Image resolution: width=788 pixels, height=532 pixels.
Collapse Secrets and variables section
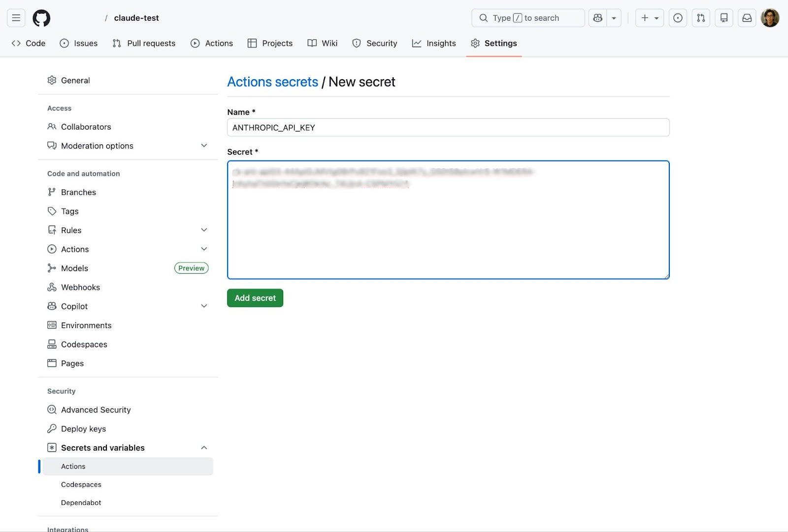click(204, 448)
